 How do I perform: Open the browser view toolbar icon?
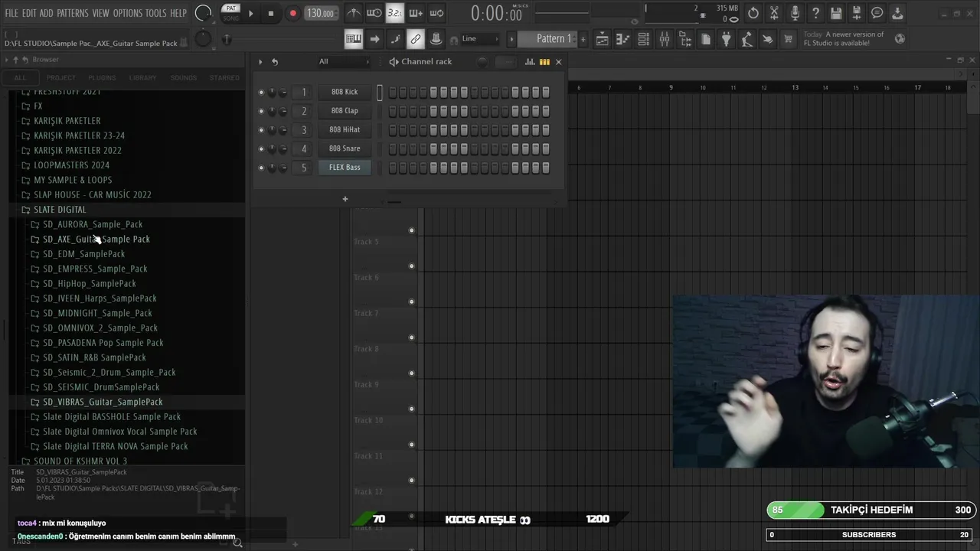point(685,39)
